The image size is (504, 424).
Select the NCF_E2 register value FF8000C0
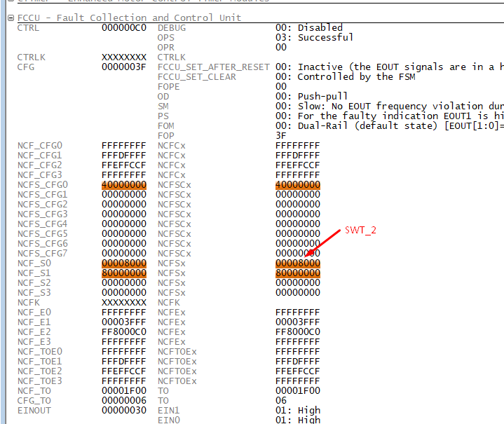pos(124,331)
